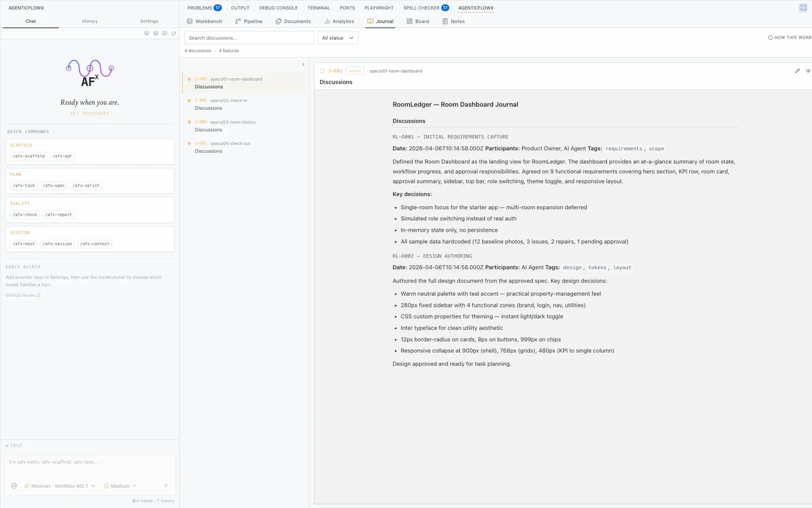Click the Active status badge
Image resolution: width=812 pixels, height=508 pixels.
tap(355, 71)
